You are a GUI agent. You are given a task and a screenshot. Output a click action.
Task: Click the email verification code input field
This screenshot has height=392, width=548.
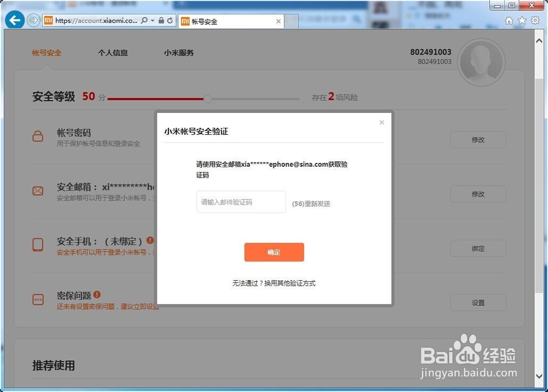point(241,202)
